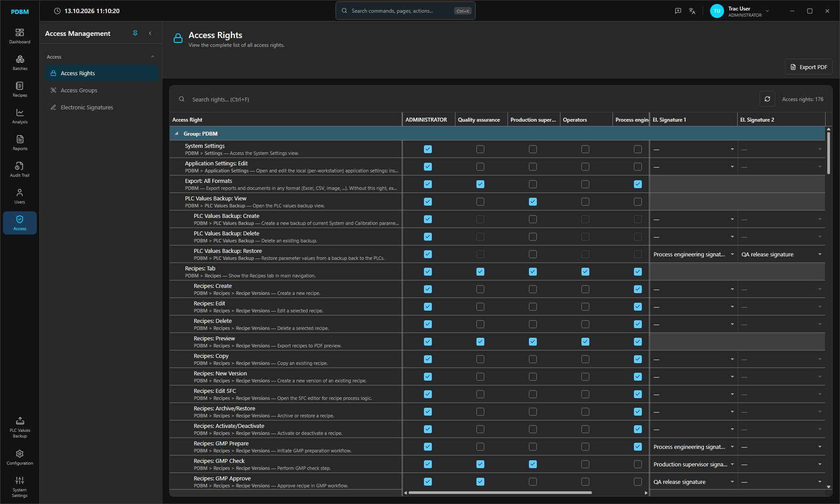
Task: Open the Batches sidebar icon
Action: click(x=20, y=63)
